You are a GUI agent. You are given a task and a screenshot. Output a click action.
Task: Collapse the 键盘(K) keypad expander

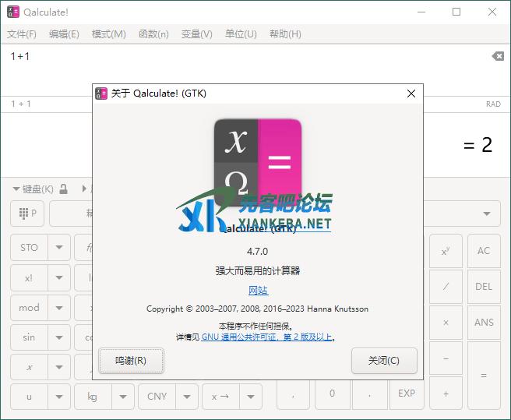tap(33, 189)
